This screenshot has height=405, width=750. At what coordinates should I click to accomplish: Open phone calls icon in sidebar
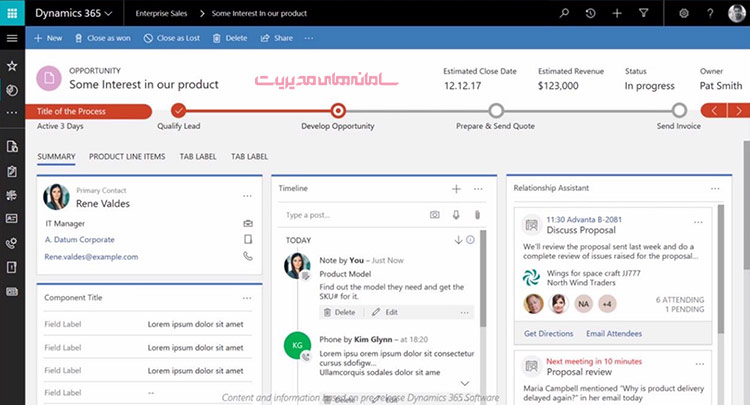pyautogui.click(x=12, y=243)
